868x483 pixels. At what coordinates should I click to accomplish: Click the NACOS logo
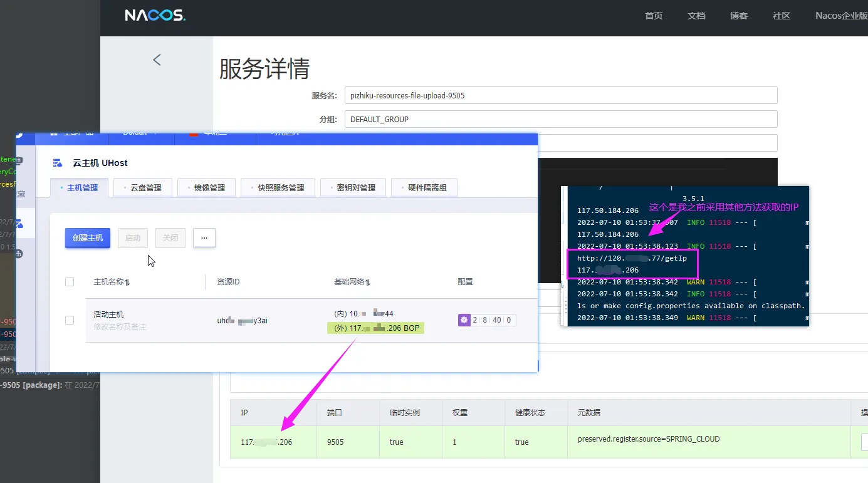155,15
